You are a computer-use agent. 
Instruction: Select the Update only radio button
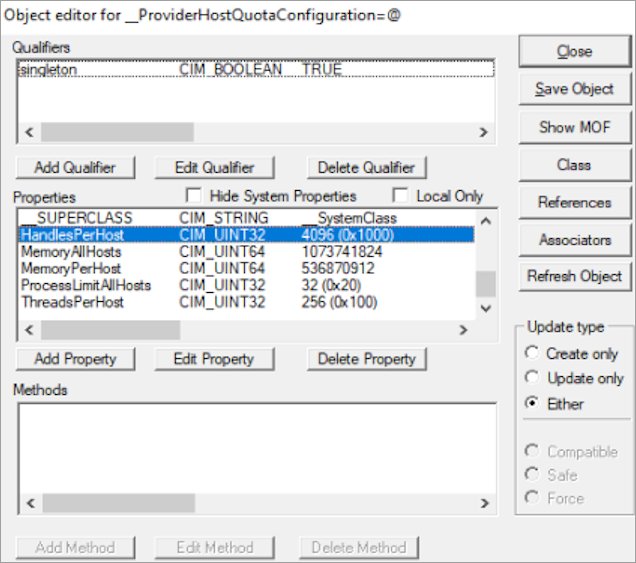(532, 378)
